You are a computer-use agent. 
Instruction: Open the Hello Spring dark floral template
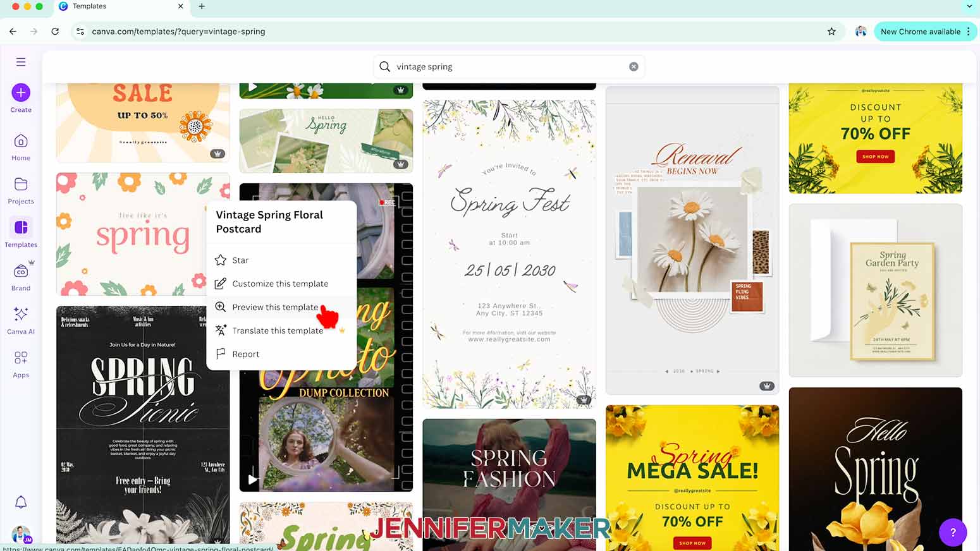click(x=876, y=469)
